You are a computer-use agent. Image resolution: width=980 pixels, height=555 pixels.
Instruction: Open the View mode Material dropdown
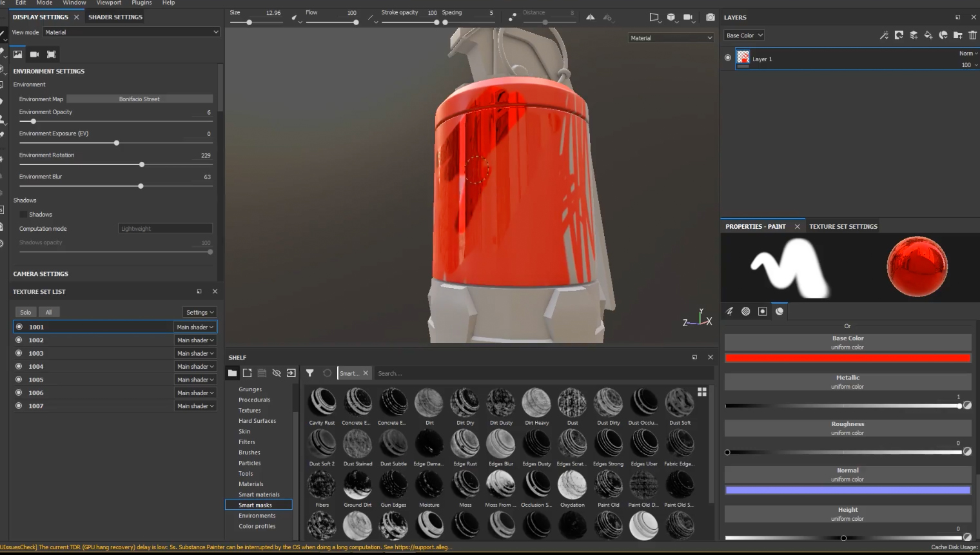(x=132, y=32)
